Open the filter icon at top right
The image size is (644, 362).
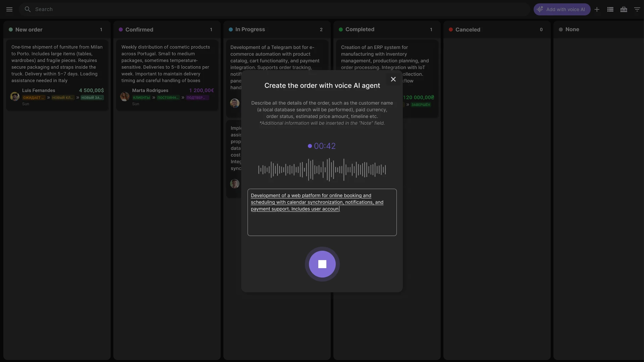pos(637,9)
